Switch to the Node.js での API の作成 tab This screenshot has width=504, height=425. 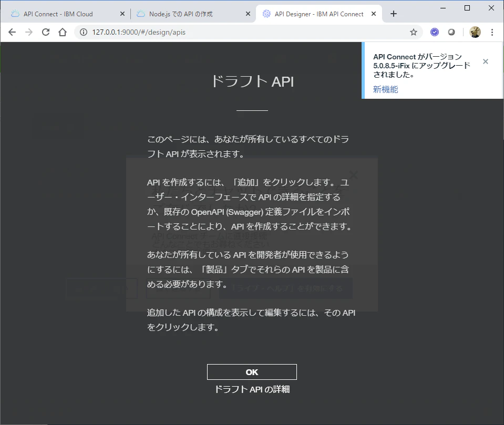[181, 14]
